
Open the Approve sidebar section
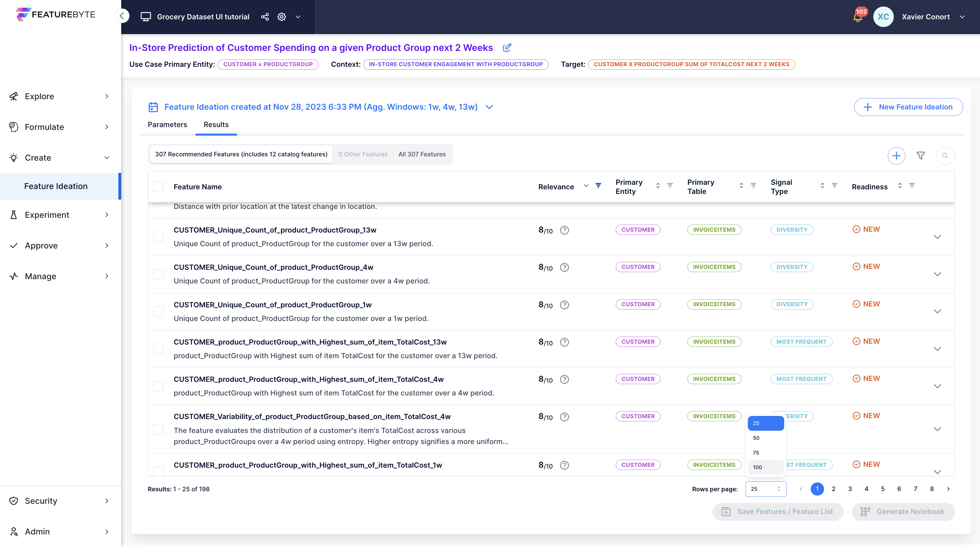click(60, 246)
